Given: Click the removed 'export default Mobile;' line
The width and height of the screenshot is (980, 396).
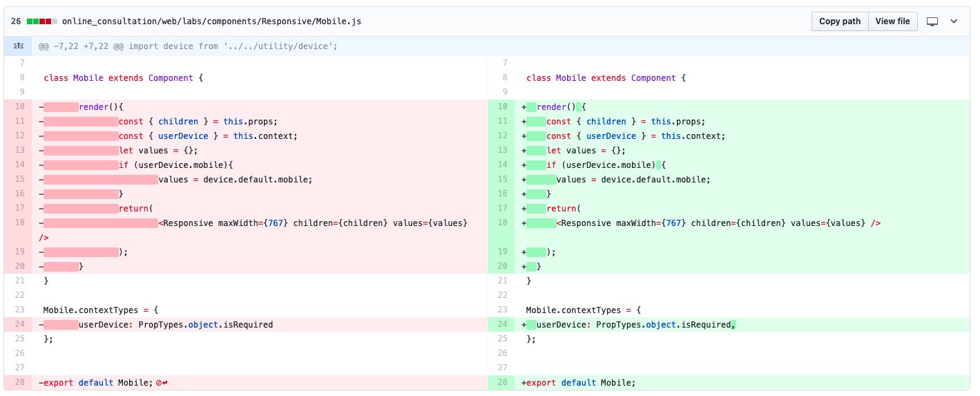Looking at the screenshot, I should [260, 382].
